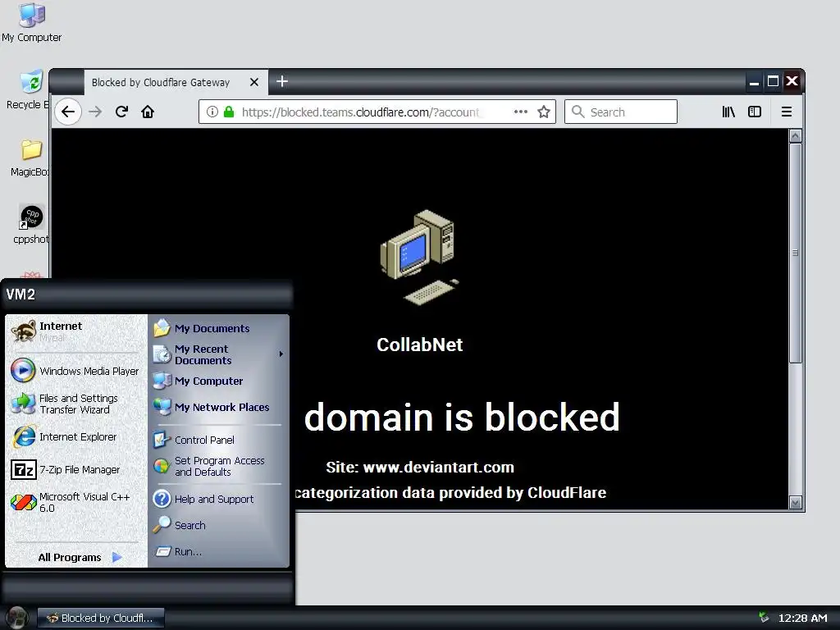Click the system tray icon

click(764, 617)
